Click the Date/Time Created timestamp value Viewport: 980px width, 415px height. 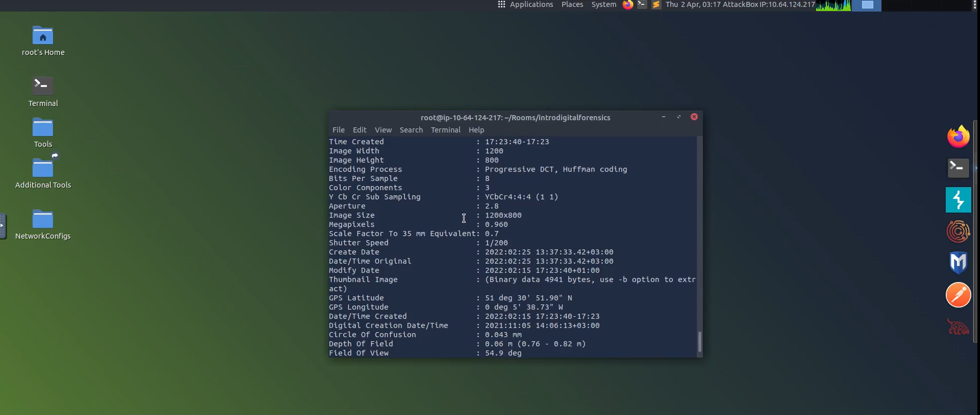(x=542, y=316)
